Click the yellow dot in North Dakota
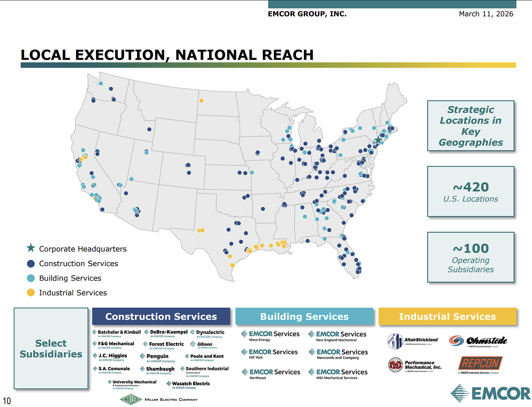Viewport: 532px width, 407px height. point(201,101)
